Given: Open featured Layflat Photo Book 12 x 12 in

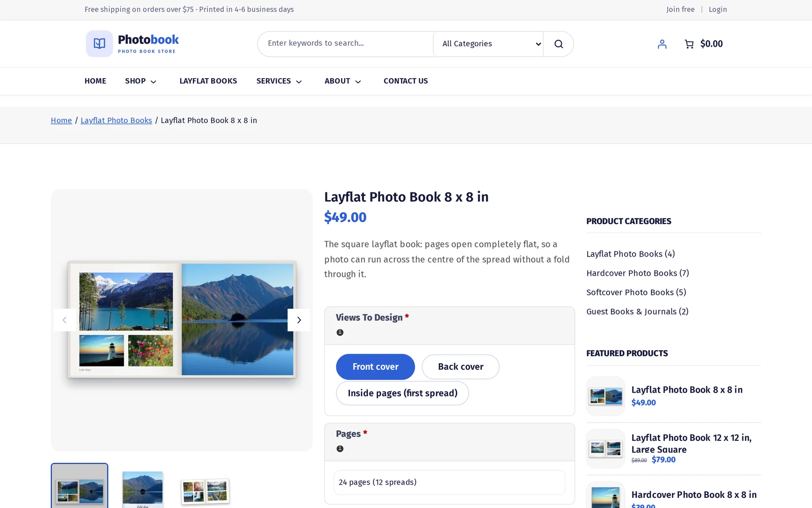Looking at the screenshot, I should (691, 443).
